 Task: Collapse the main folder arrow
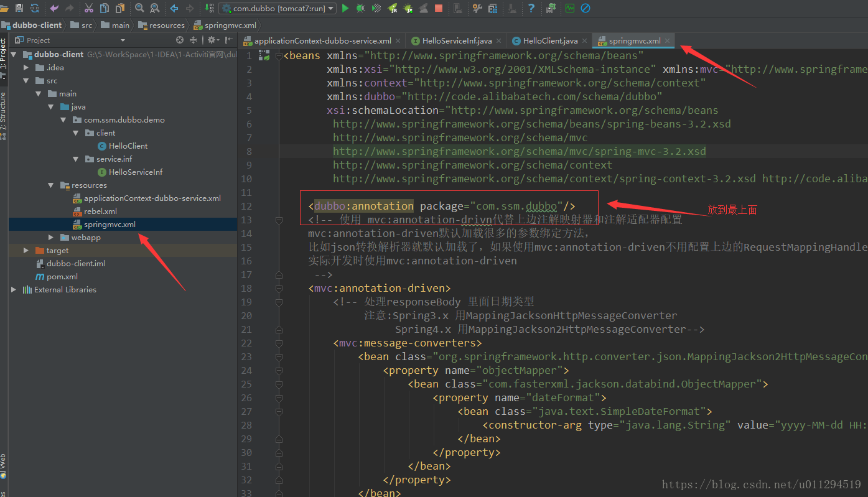[x=39, y=94]
